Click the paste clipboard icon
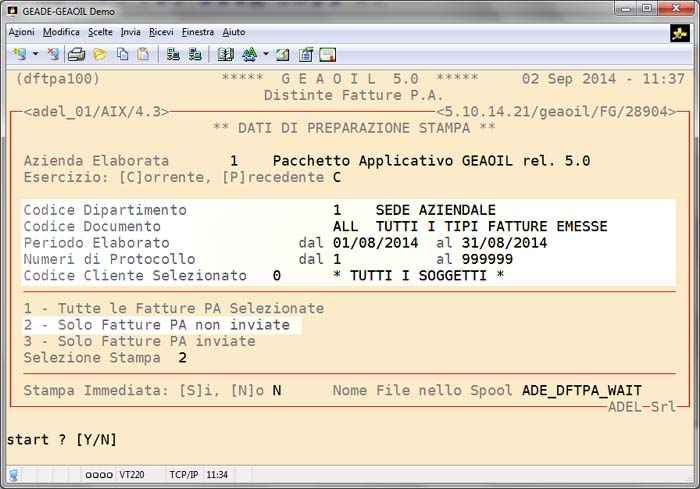Screen dimensions: 700x489 [x=143, y=54]
